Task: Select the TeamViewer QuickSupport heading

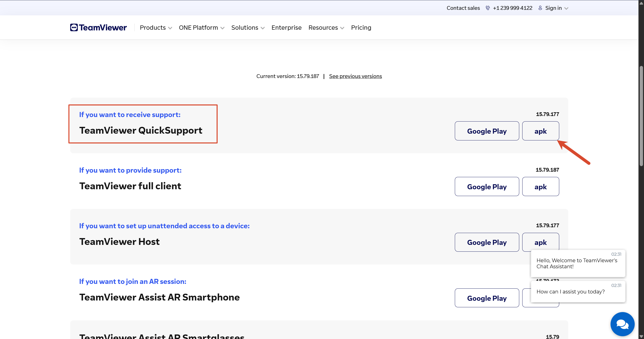Action: tap(141, 130)
